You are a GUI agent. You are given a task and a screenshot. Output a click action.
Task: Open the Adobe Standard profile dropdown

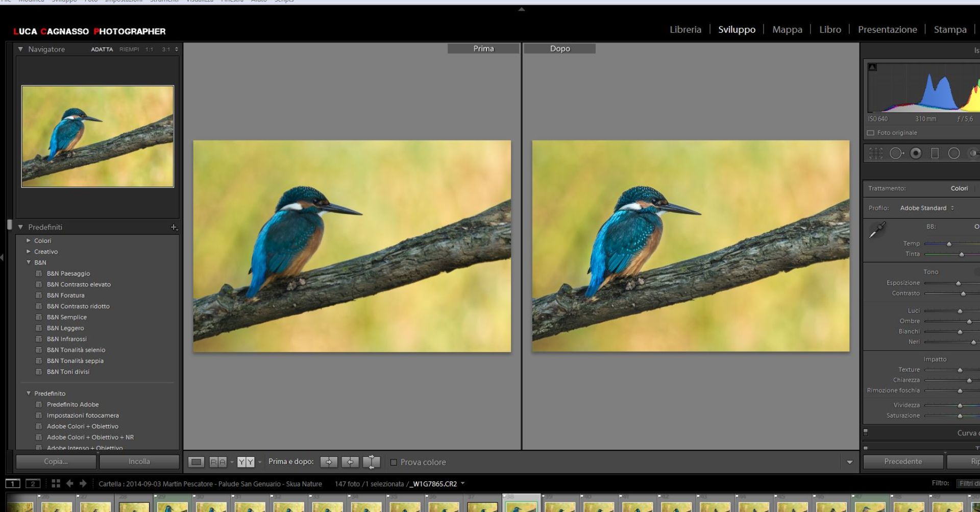click(927, 208)
